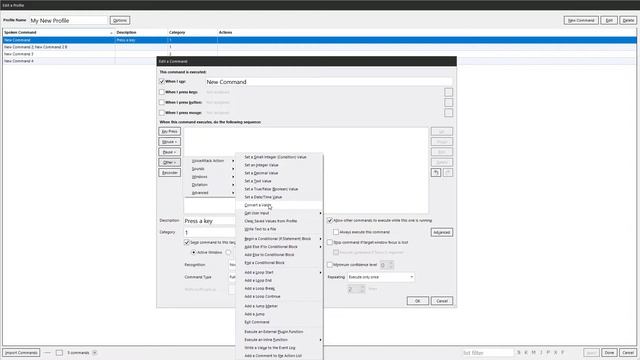Toggle 'Send command to this target' checkbox

pyautogui.click(x=187, y=242)
